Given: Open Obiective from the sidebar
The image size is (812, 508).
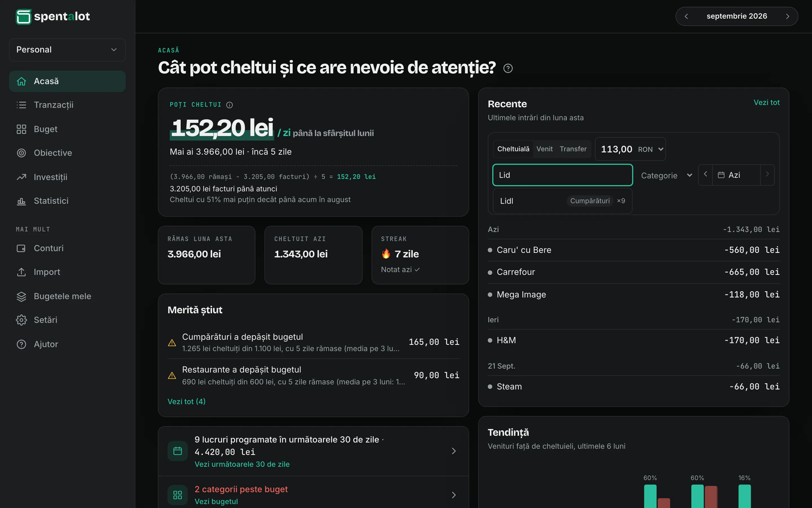Looking at the screenshot, I should click(67, 153).
